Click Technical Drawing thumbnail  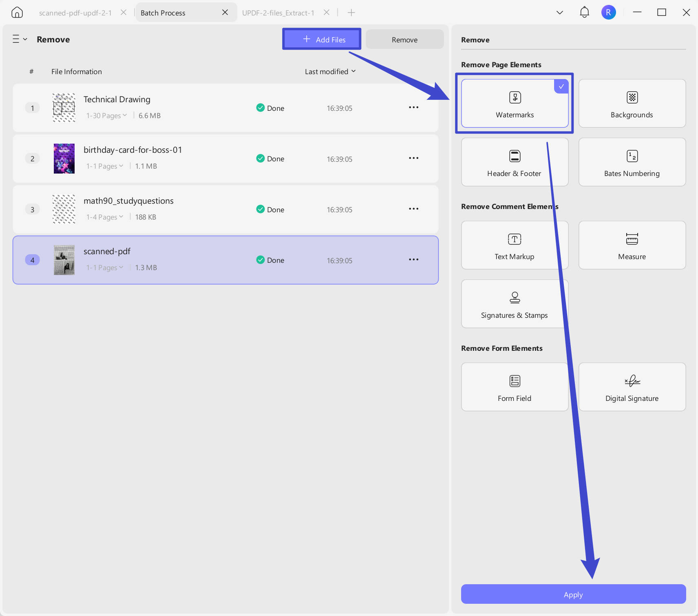coord(64,108)
